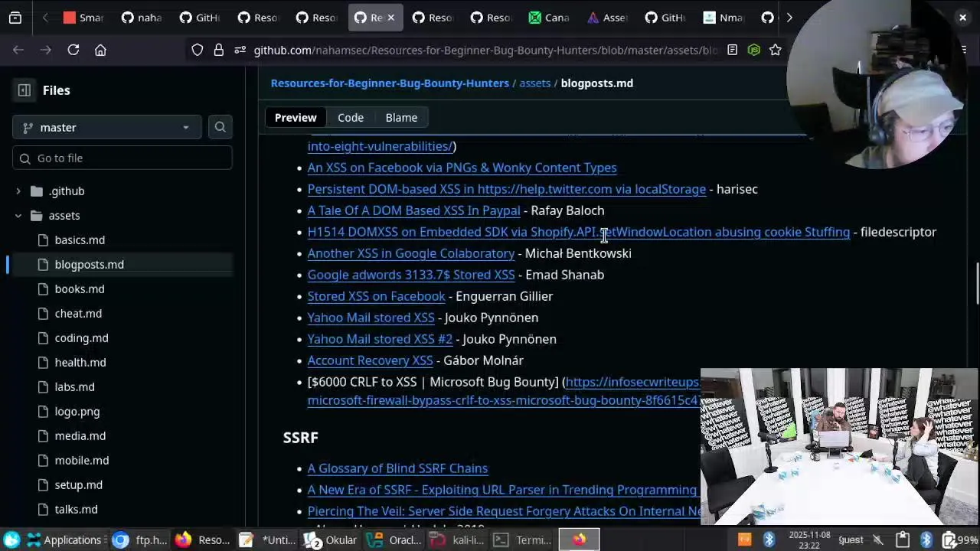
Task: Click the clipboard tray icon
Action: pyautogui.click(x=902, y=540)
